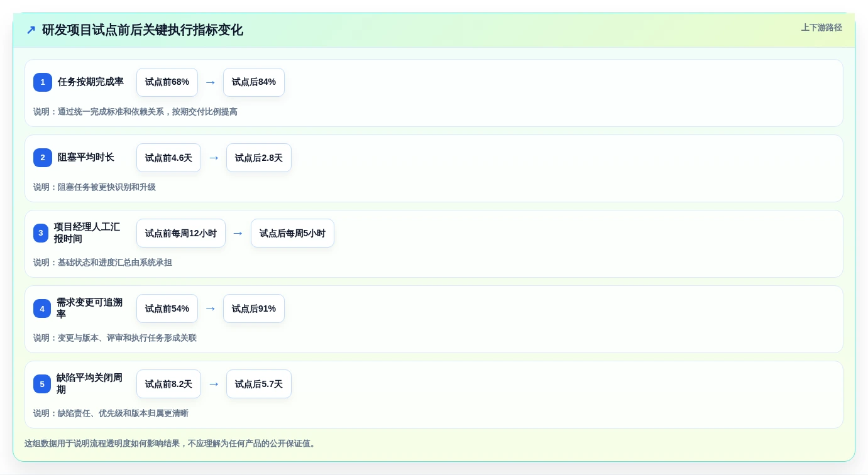Viewport: 868px width, 475px height.
Task: Click the 试点后2.8天 pill
Action: [x=259, y=158]
